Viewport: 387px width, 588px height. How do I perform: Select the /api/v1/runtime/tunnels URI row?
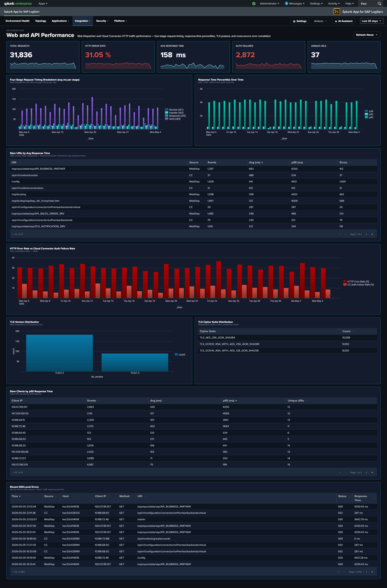pos(193,175)
